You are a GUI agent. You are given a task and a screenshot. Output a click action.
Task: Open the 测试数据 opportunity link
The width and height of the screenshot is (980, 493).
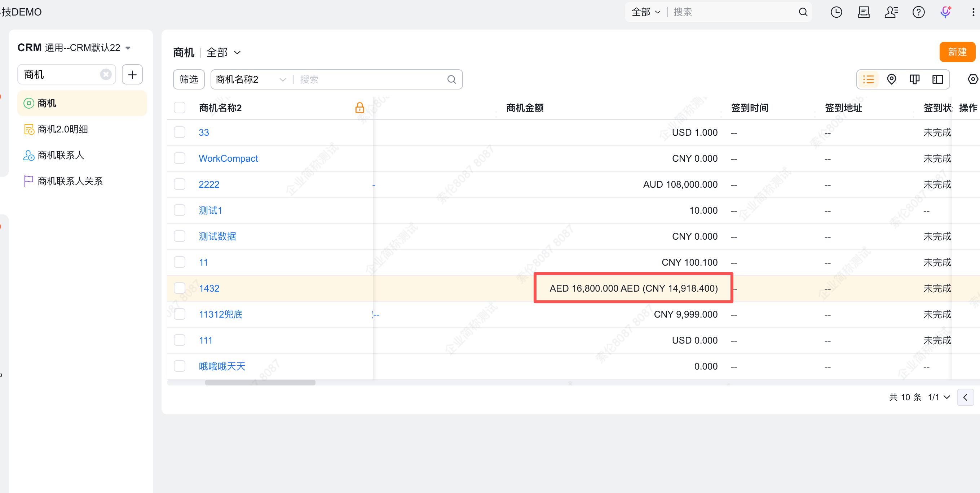(217, 236)
